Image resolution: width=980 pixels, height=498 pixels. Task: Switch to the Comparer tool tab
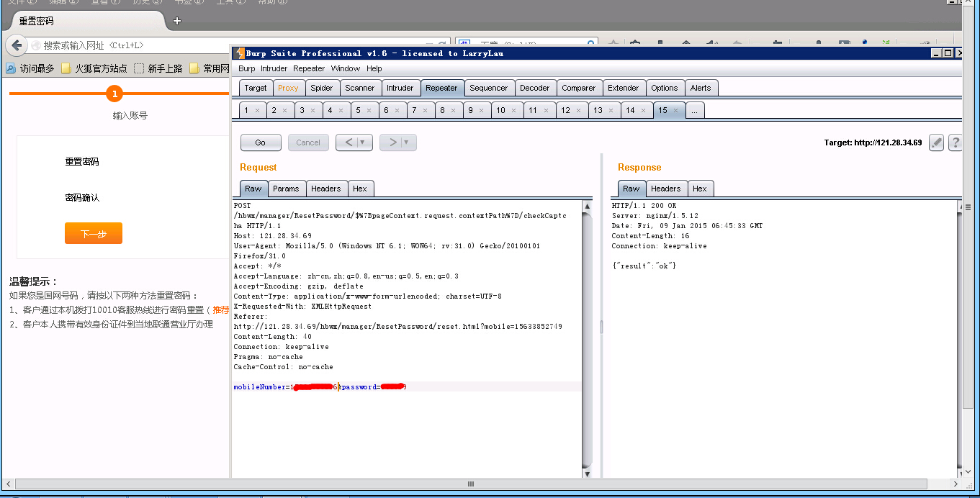[x=579, y=88]
